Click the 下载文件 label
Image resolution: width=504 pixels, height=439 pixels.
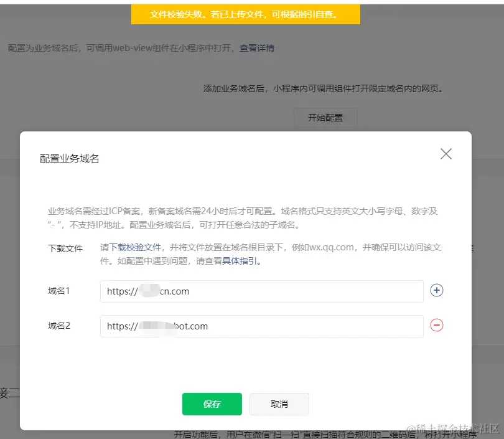[x=65, y=248]
